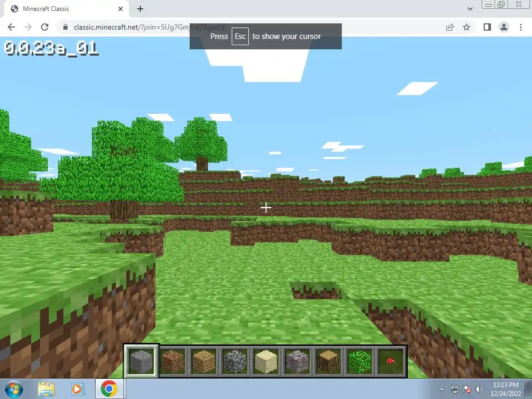Switch to the Minecraft Classic tab

pyautogui.click(x=66, y=9)
